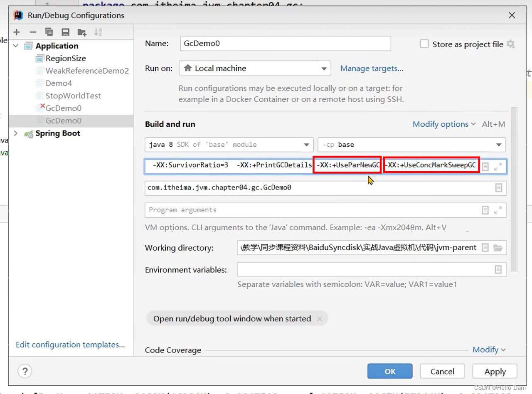Edit environment variables using the list icon
This screenshot has width=532, height=394.
pos(498,270)
